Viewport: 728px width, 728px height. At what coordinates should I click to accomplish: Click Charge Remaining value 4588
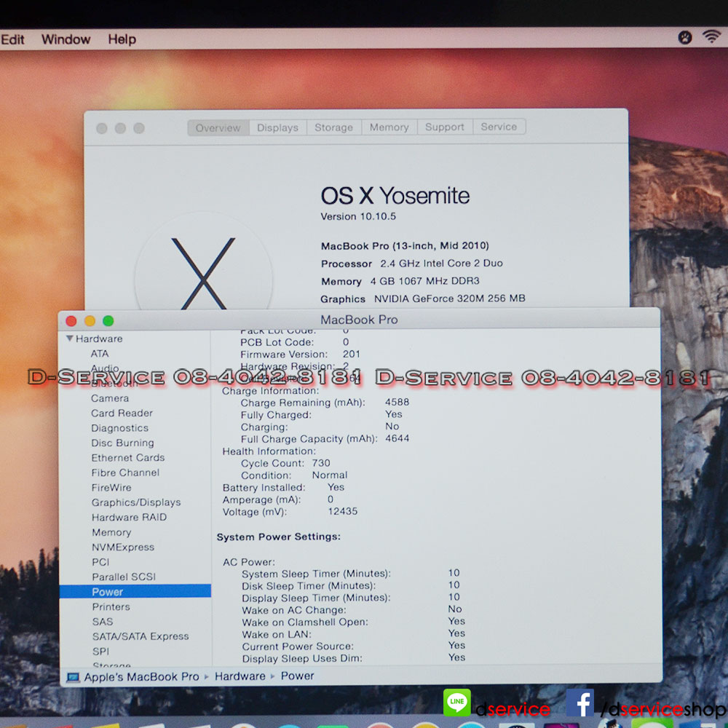[397, 402]
